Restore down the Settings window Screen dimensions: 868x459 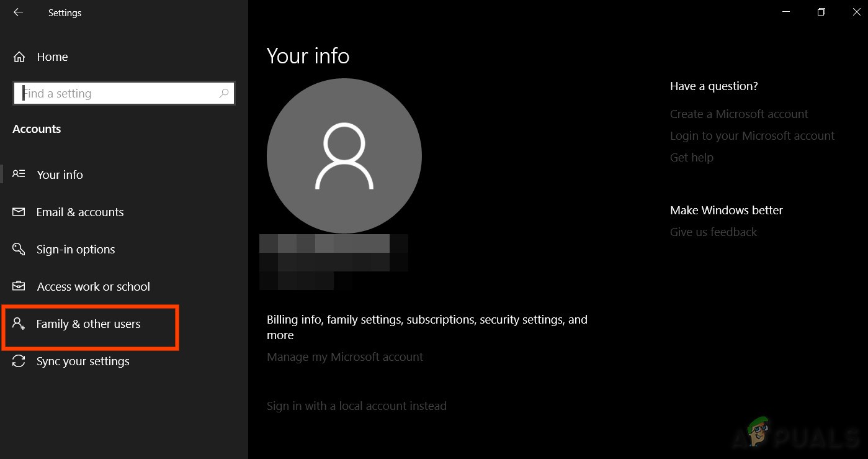click(x=821, y=12)
